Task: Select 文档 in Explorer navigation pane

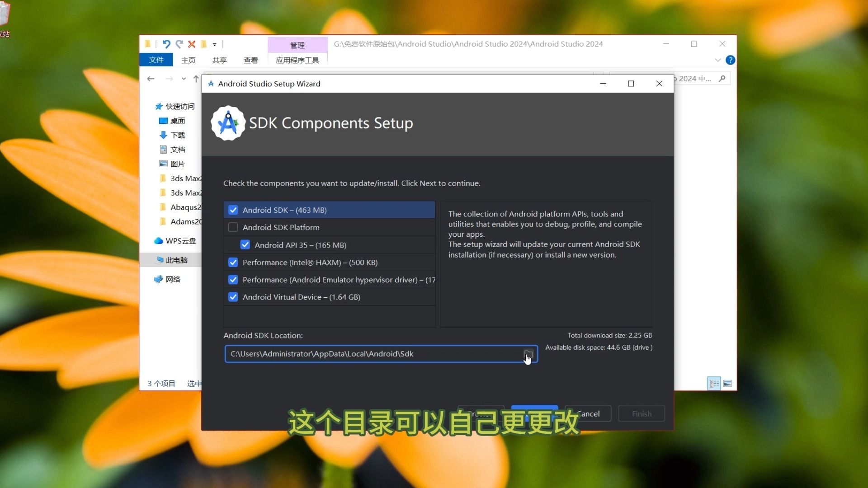Action: pyautogui.click(x=172, y=150)
